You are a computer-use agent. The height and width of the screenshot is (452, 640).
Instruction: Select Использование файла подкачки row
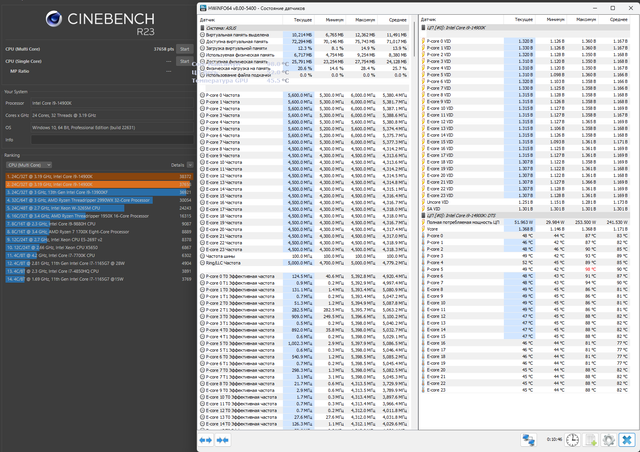click(x=304, y=75)
